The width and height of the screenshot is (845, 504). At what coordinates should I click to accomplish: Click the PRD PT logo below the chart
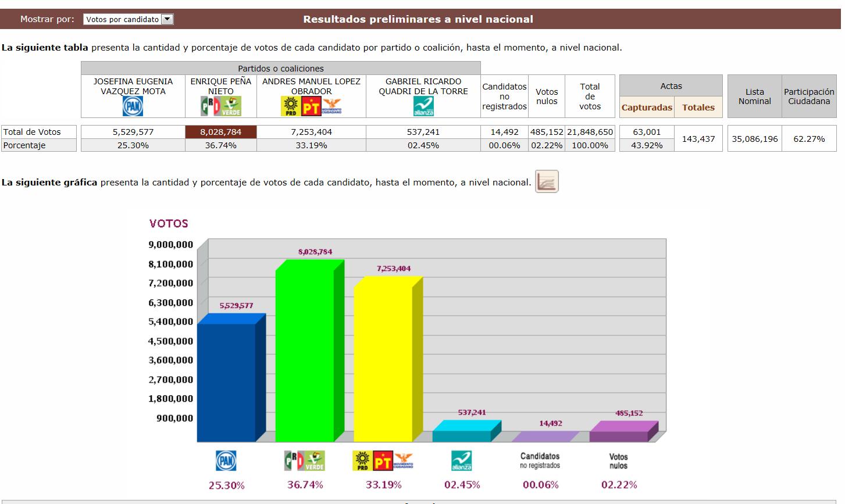tap(383, 461)
